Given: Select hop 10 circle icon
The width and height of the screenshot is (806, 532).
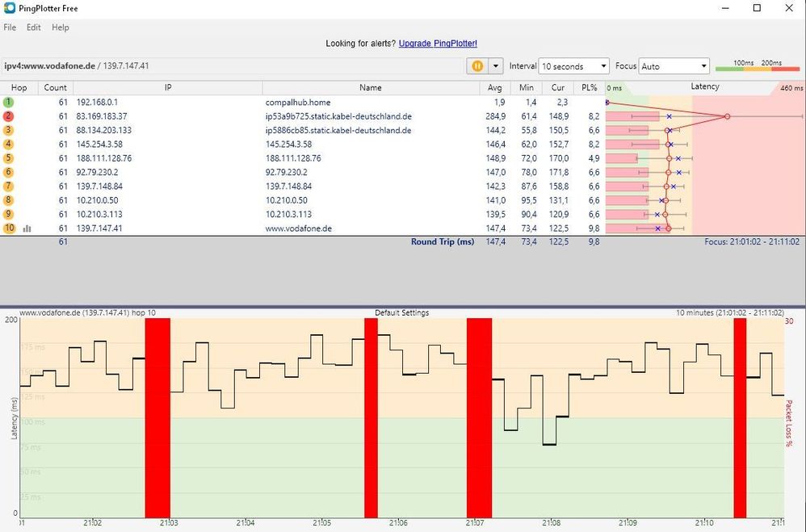Looking at the screenshot, I should click(9, 228).
